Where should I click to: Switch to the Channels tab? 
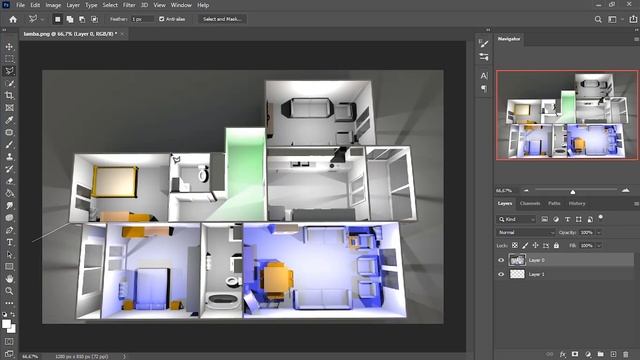pos(530,203)
